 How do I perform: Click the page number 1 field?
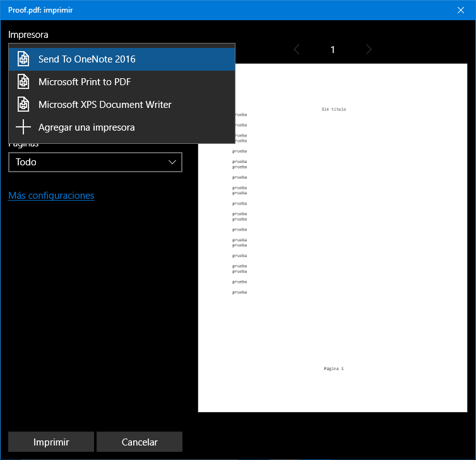click(333, 49)
